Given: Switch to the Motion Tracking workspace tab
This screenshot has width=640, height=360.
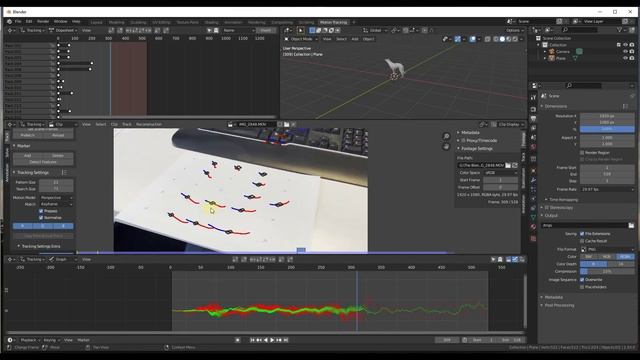Looking at the screenshot, I should [x=333, y=22].
